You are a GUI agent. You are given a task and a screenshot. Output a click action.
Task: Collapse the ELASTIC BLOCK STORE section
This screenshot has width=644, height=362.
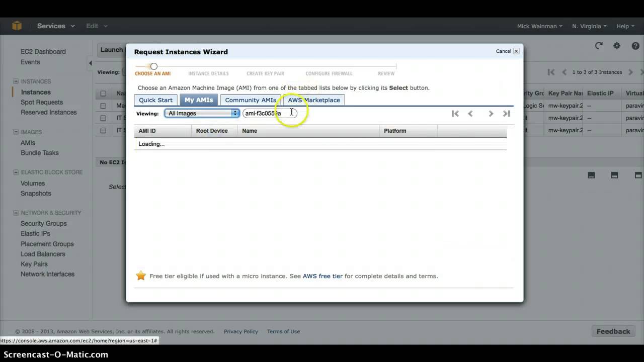coord(16,172)
